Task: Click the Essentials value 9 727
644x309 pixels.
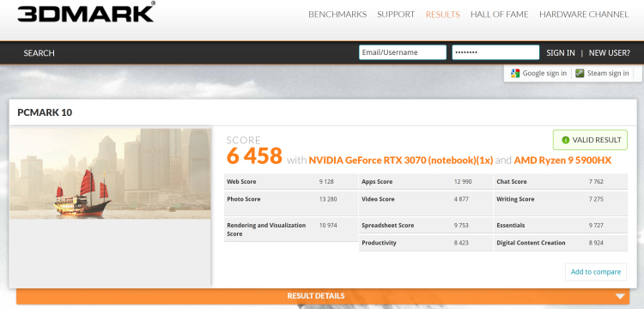Action: 596,225
